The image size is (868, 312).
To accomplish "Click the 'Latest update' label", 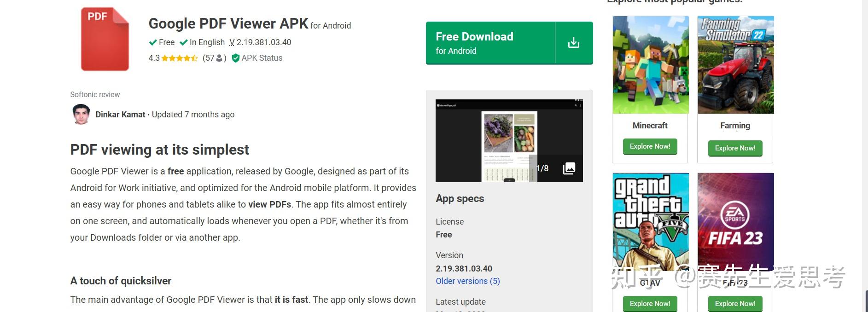I will click(x=460, y=302).
